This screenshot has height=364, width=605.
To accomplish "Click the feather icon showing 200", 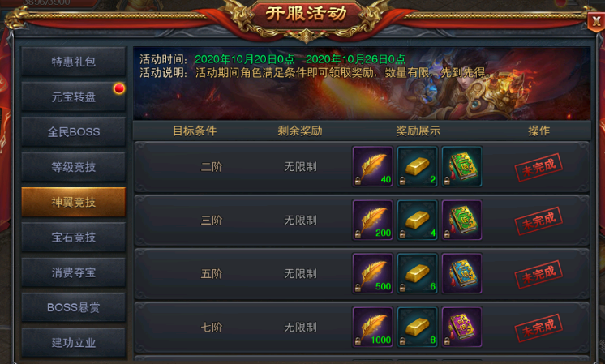I will click(x=373, y=221).
